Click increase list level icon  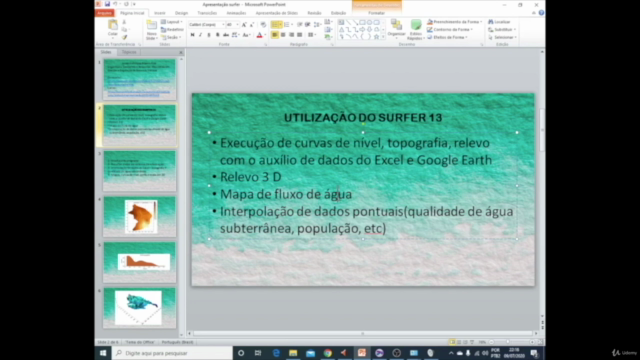pyautogui.click(x=308, y=24)
